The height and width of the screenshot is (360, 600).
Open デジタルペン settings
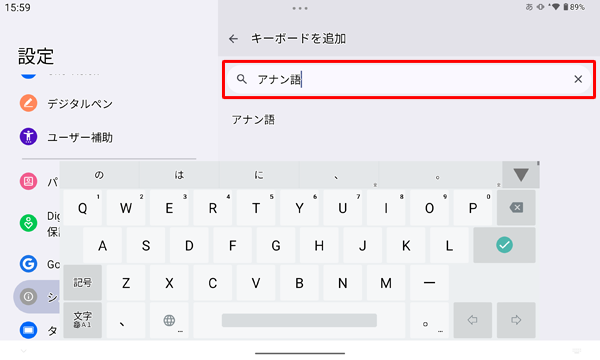tap(80, 104)
